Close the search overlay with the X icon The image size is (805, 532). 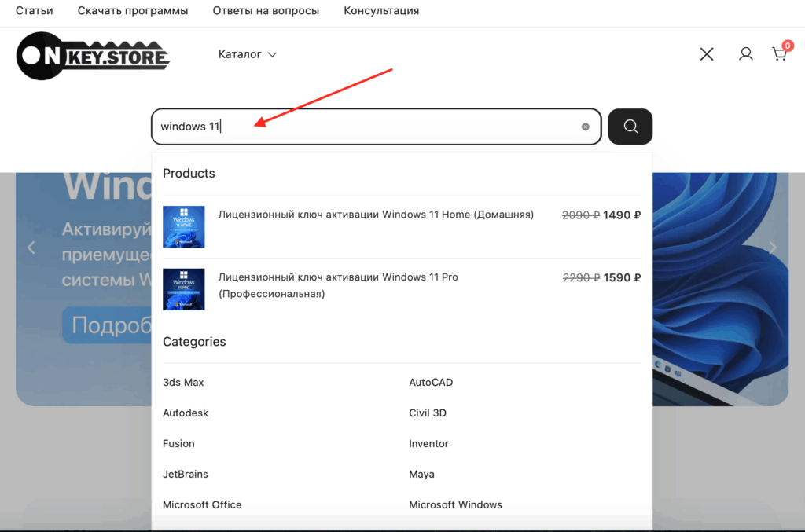tap(707, 54)
